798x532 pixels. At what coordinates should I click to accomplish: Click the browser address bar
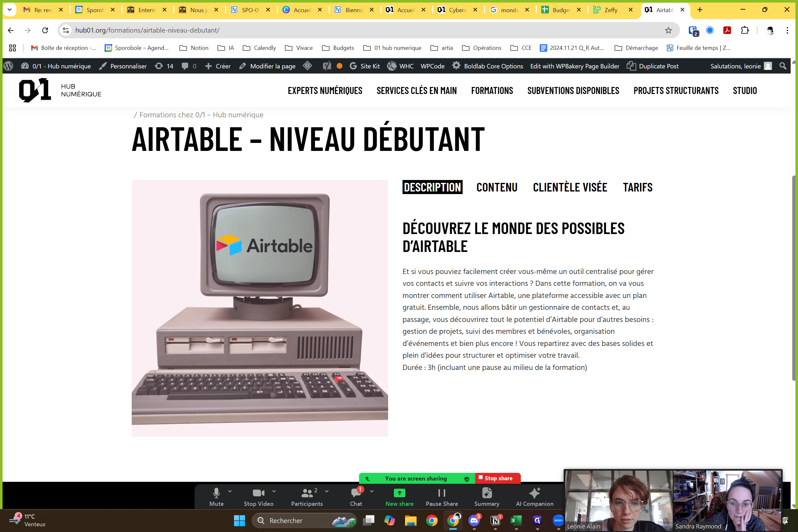tap(368, 30)
